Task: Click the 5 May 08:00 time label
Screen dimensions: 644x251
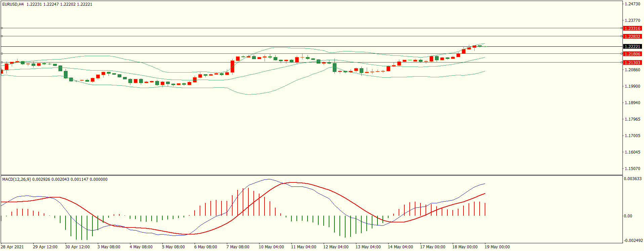Action: (173, 247)
